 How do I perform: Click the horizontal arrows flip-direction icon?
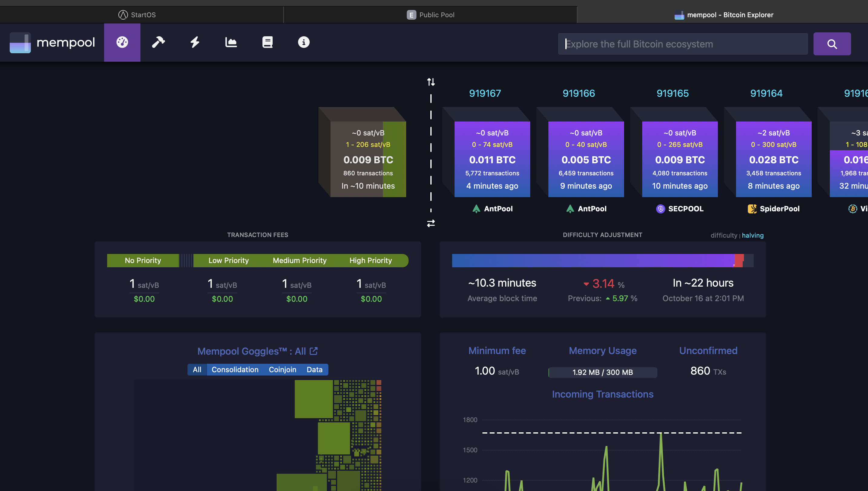pyautogui.click(x=431, y=223)
